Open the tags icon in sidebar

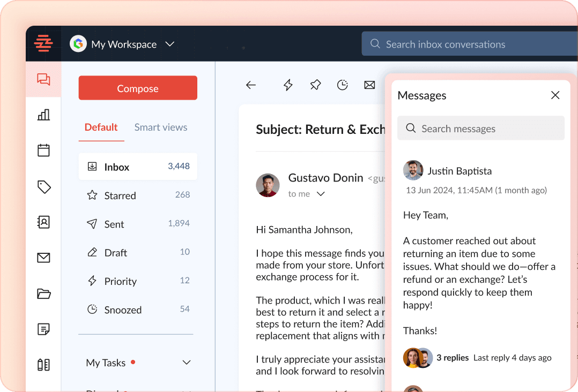pos(44,186)
